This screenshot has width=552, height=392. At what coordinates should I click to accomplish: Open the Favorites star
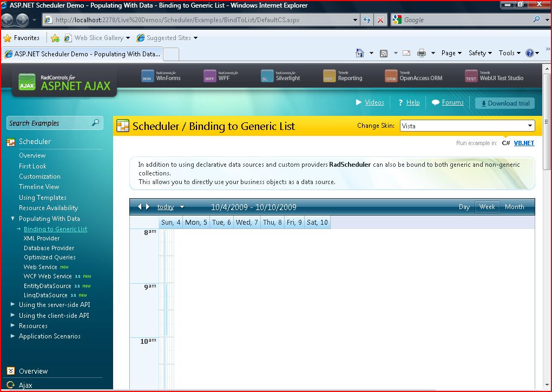(7, 38)
